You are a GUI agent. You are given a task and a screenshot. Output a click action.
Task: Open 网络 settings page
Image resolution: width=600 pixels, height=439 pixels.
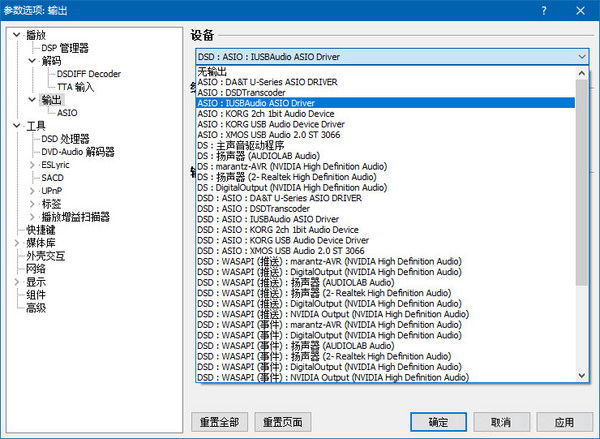tap(36, 269)
